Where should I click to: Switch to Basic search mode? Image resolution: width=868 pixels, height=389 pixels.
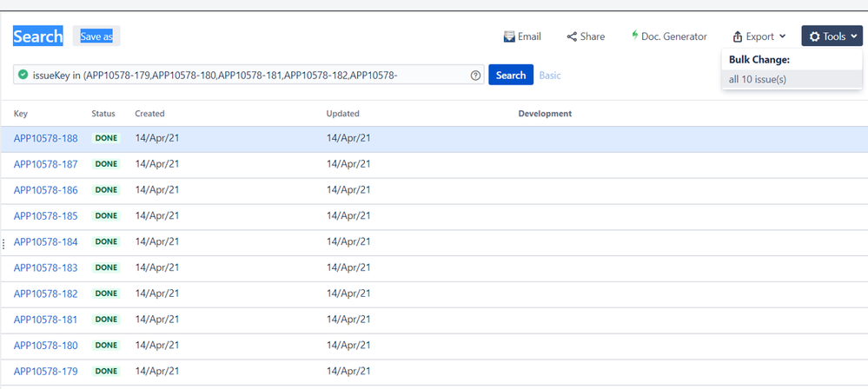pos(550,76)
